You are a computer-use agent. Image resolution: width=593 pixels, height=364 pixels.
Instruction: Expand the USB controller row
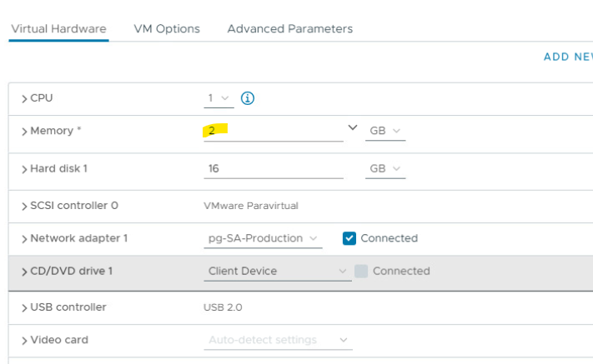coord(25,307)
